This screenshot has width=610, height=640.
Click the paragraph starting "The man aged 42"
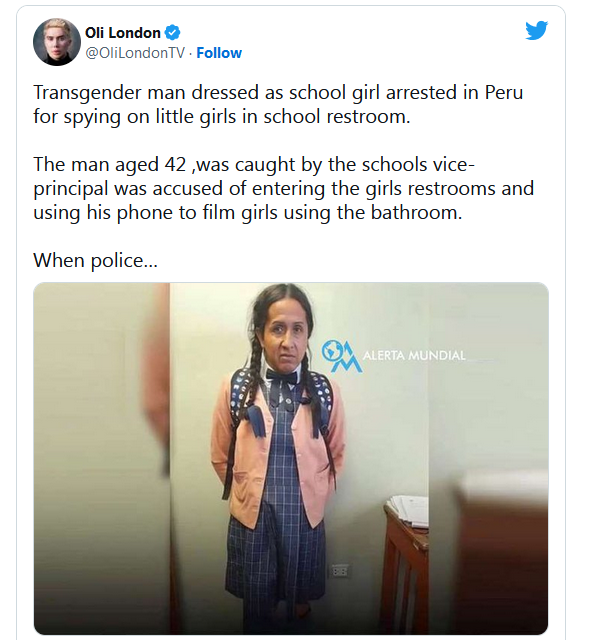tap(283, 189)
